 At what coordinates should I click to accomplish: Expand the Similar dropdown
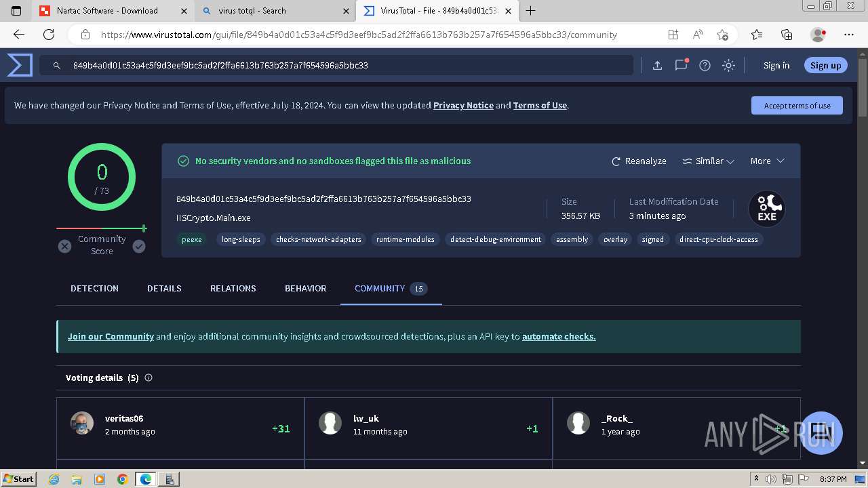click(708, 161)
